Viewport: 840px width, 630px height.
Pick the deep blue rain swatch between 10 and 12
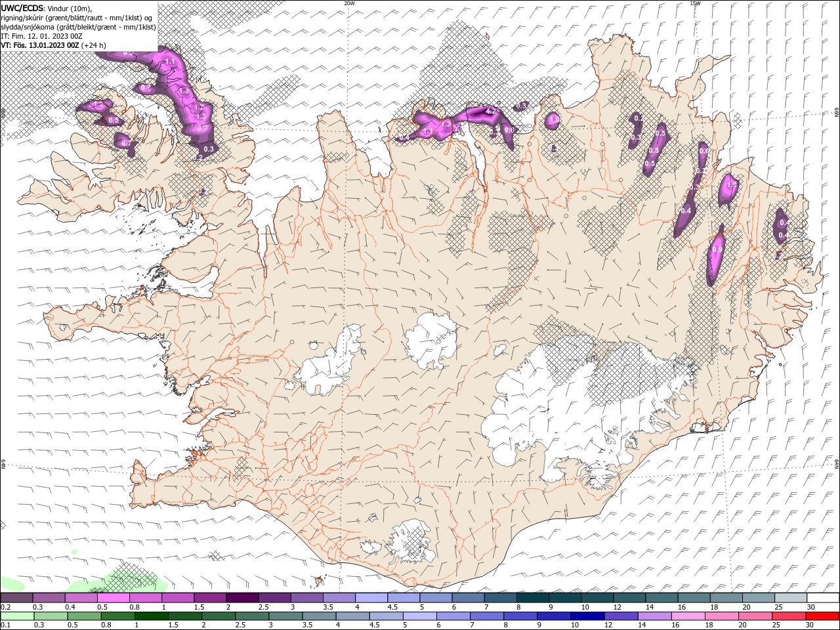588,616
